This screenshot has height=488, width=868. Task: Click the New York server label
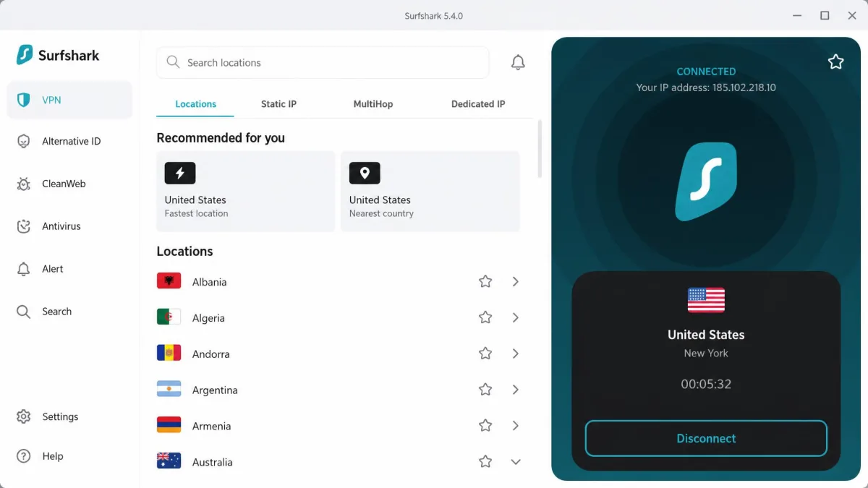pyautogui.click(x=706, y=353)
